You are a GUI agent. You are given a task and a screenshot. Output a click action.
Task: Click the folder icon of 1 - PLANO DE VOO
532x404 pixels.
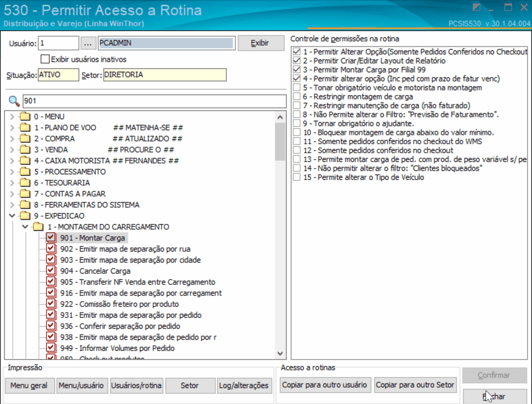[25, 127]
